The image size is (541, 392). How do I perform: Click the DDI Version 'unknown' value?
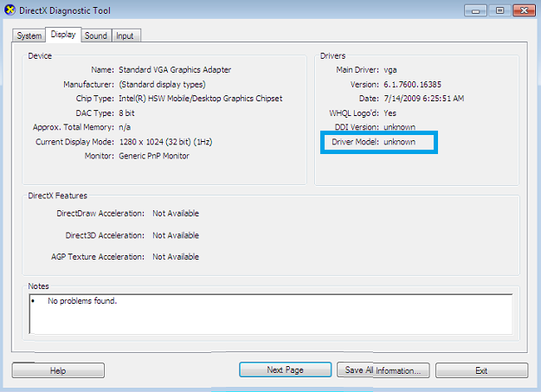pos(400,127)
